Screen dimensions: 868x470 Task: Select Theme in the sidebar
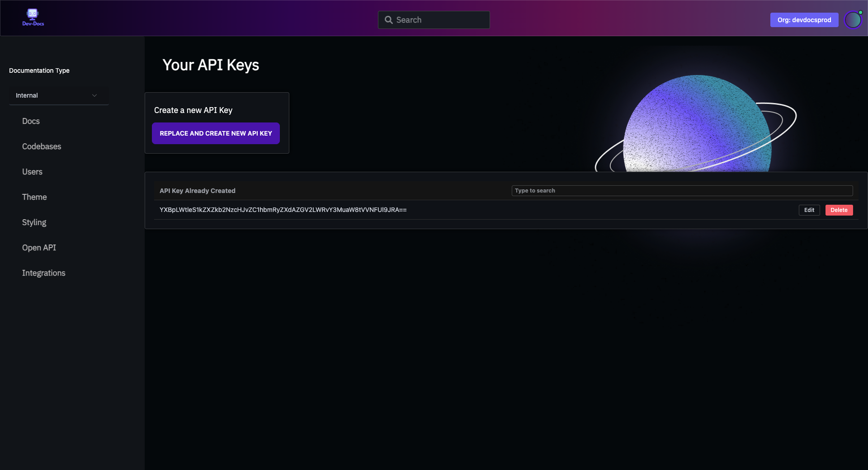[x=34, y=197]
